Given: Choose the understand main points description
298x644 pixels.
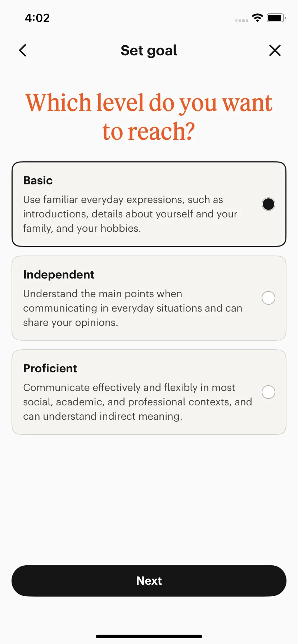Looking at the screenshot, I should tap(133, 308).
